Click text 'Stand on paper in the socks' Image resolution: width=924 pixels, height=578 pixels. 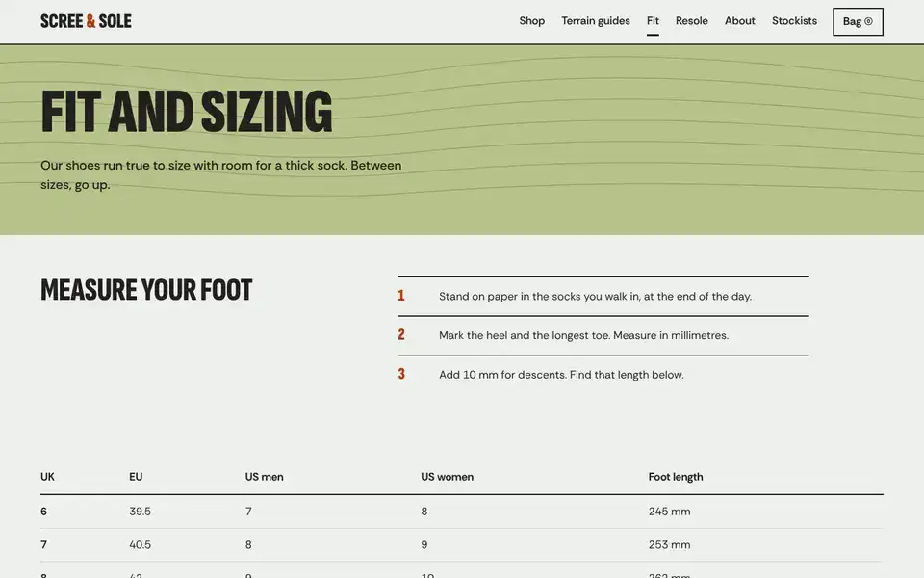(x=508, y=296)
